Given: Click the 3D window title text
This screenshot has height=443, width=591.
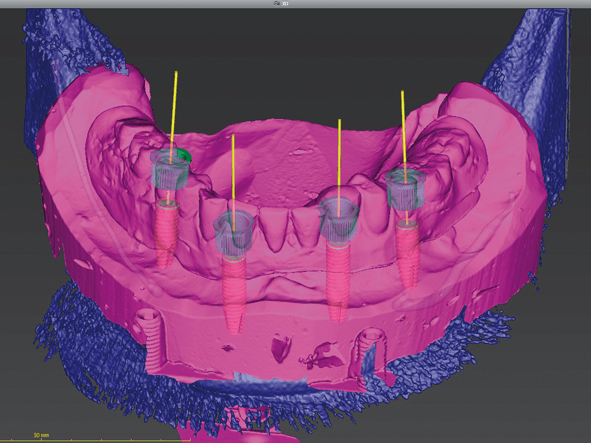Looking at the screenshot, I should click(x=285, y=3).
